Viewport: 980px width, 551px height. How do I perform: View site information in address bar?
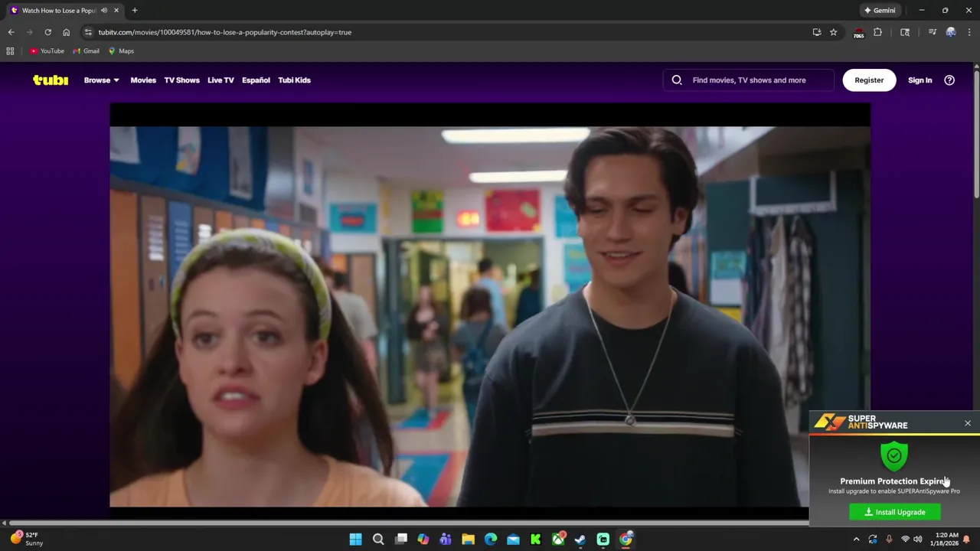88,32
